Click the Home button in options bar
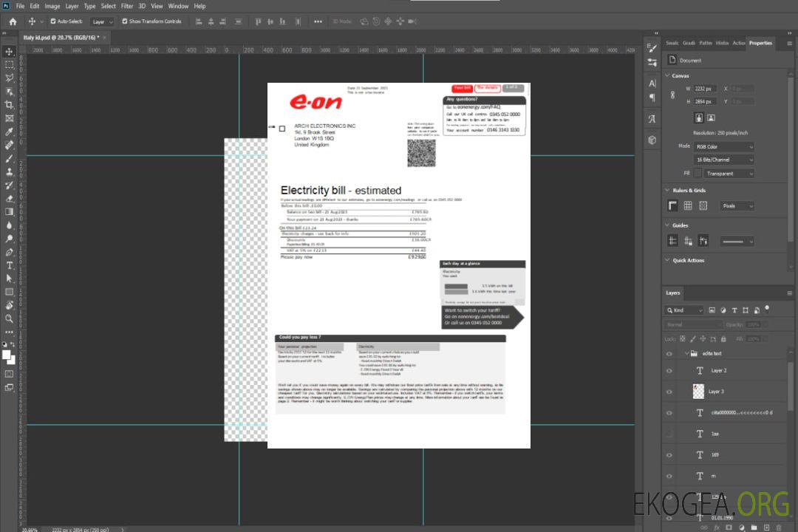Image resolution: width=798 pixels, height=532 pixels. click(x=13, y=21)
